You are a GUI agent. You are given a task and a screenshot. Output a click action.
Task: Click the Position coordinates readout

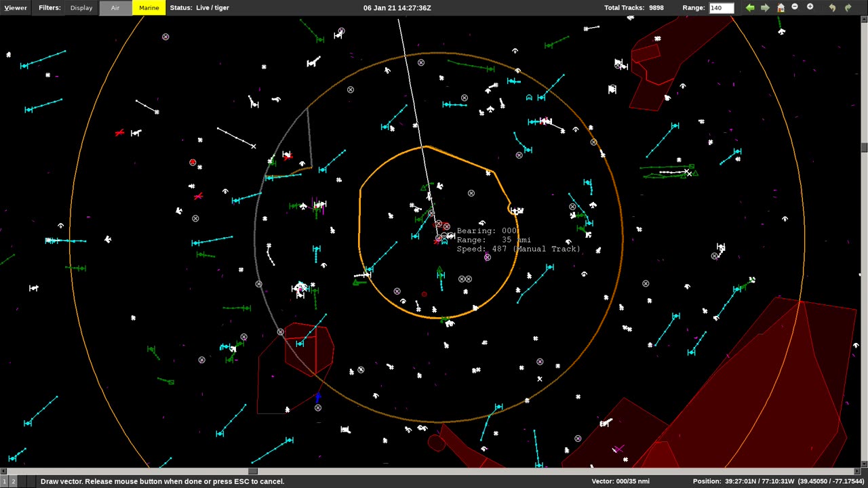pos(777,481)
